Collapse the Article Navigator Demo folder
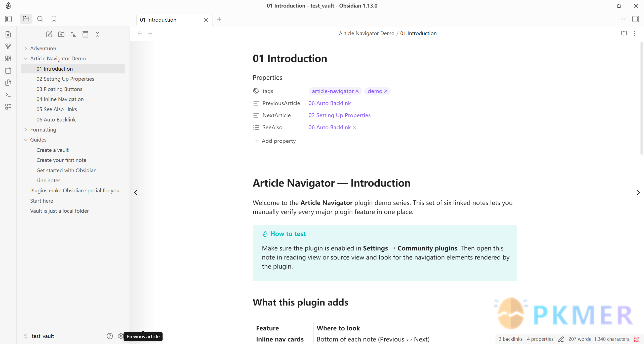The image size is (644, 344). click(x=26, y=59)
